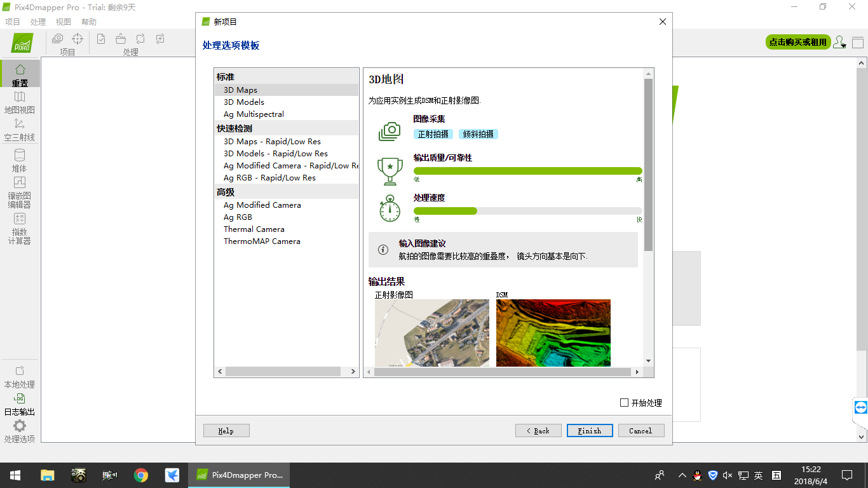868x488 pixels.
Task: Click the image properties editor toolbar icon
Action: coord(57,39)
